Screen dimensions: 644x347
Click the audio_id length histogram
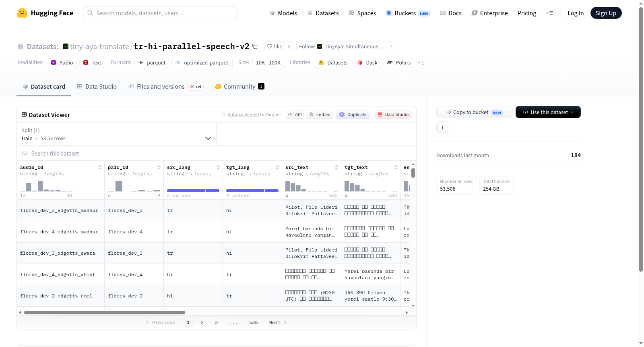pos(46,186)
